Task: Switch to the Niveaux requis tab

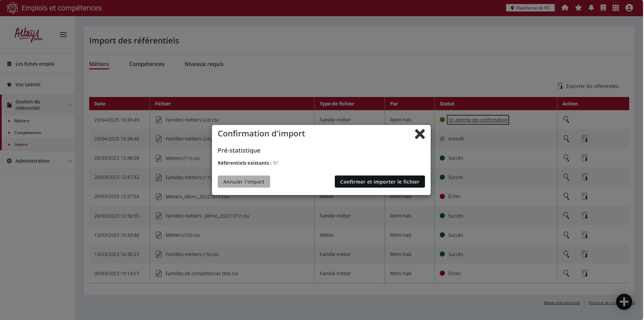Action: click(204, 64)
